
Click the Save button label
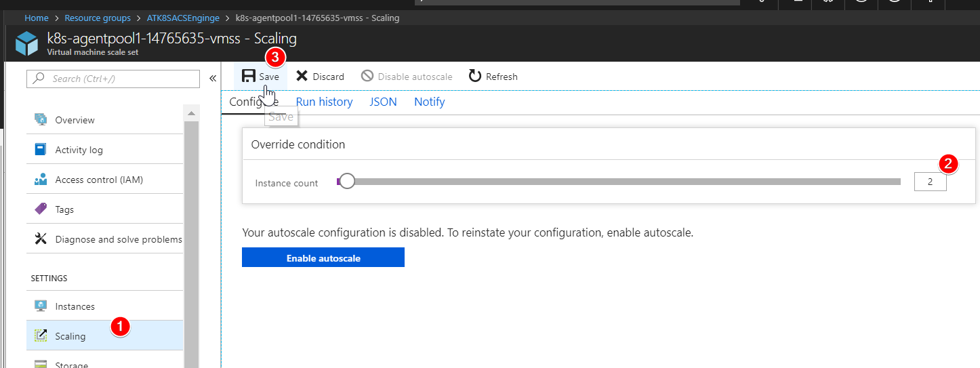[x=269, y=77]
